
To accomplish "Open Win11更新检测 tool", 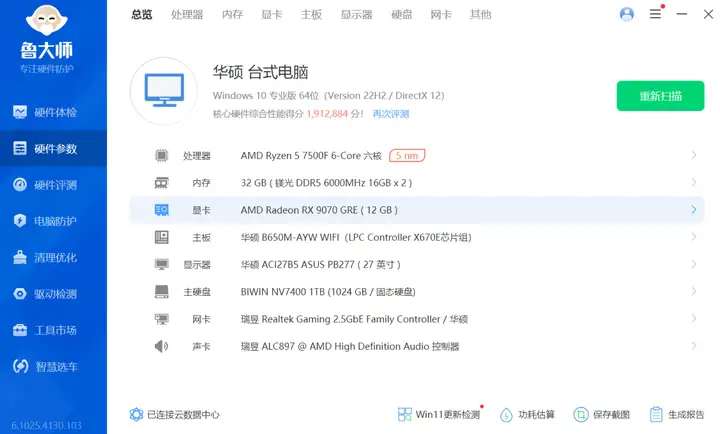I will 439,414.
